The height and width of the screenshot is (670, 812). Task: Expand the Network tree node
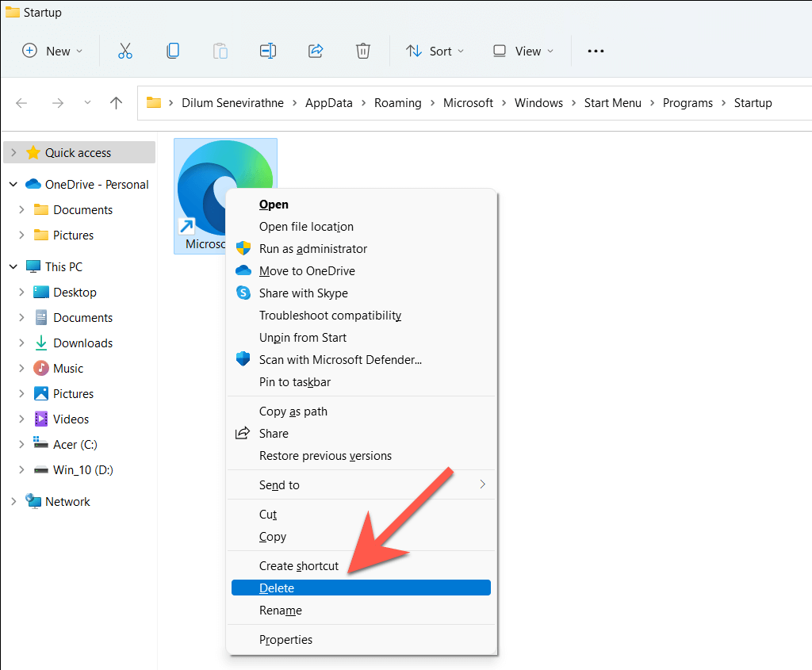click(13, 502)
